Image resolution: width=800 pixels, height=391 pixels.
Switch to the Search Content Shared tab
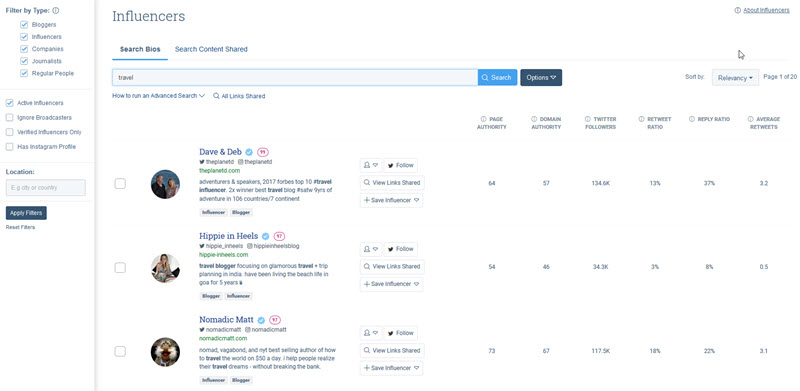pos(211,50)
